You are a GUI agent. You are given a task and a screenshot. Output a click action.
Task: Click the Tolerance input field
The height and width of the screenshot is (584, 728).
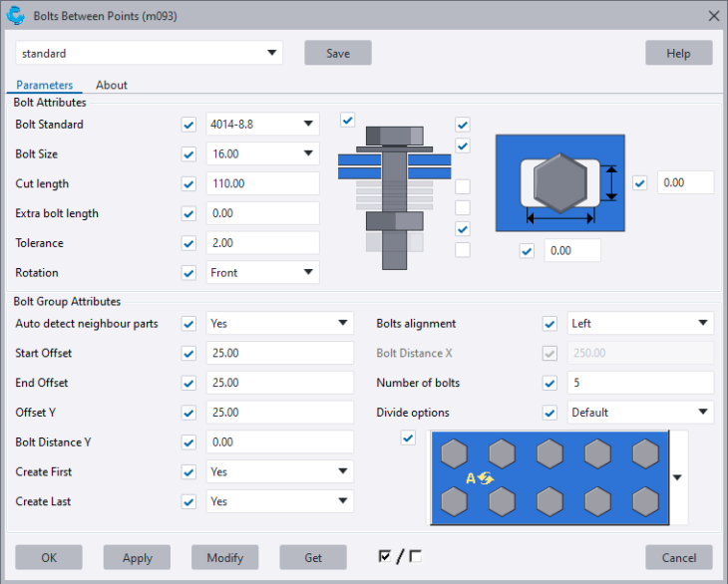(x=263, y=242)
